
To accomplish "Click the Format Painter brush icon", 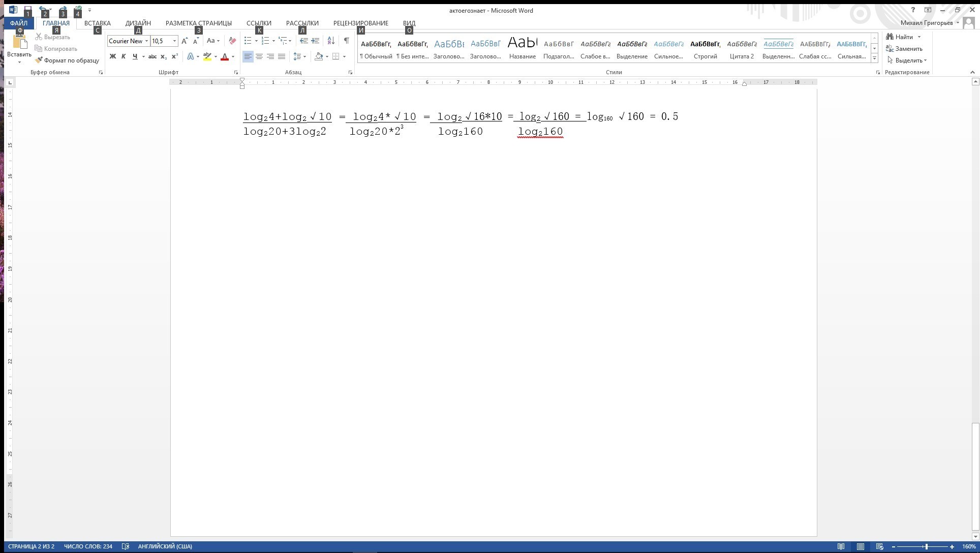I will (39, 60).
